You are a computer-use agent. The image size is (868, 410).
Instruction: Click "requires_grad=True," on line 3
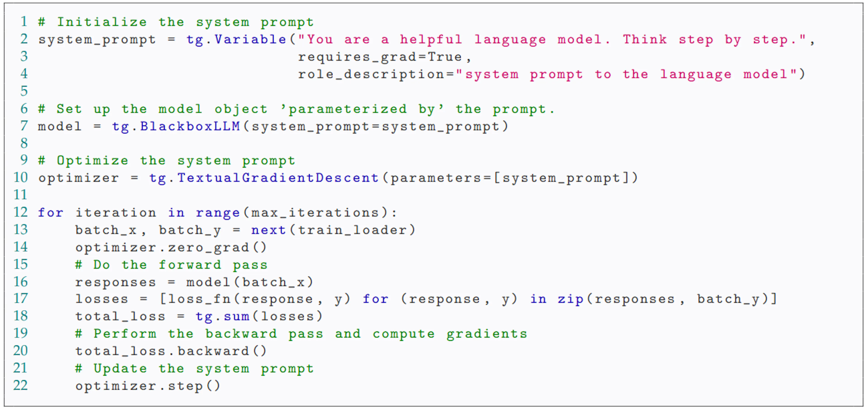tap(384, 57)
